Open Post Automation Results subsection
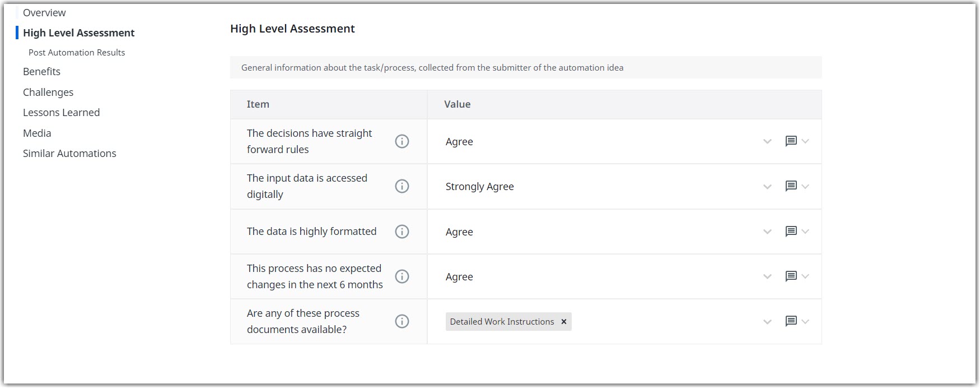The image size is (980, 388). click(x=77, y=52)
